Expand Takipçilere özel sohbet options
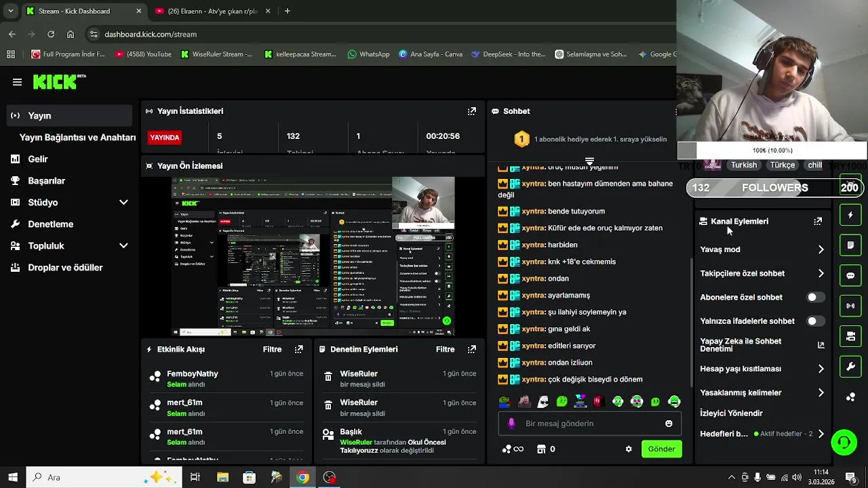This screenshot has width=868, height=488. [x=821, y=273]
